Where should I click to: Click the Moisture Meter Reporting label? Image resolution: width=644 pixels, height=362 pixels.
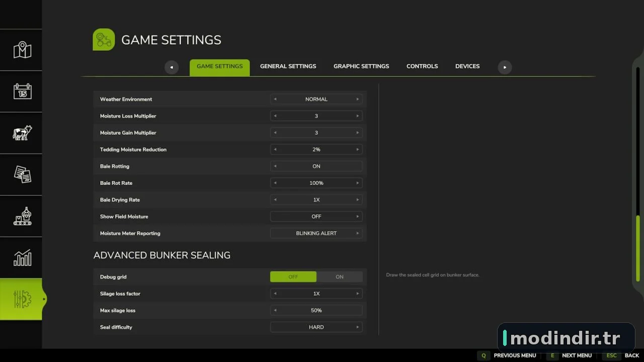pyautogui.click(x=130, y=233)
